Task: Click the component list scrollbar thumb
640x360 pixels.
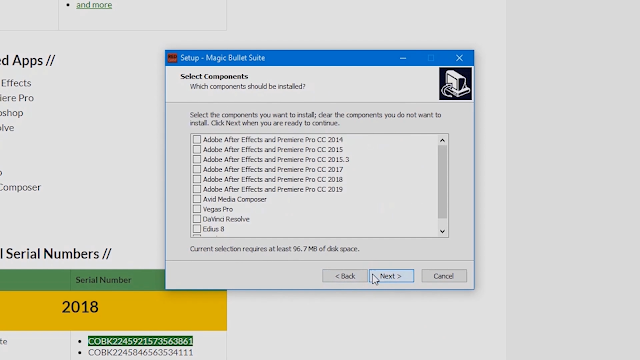Action: 442,182
